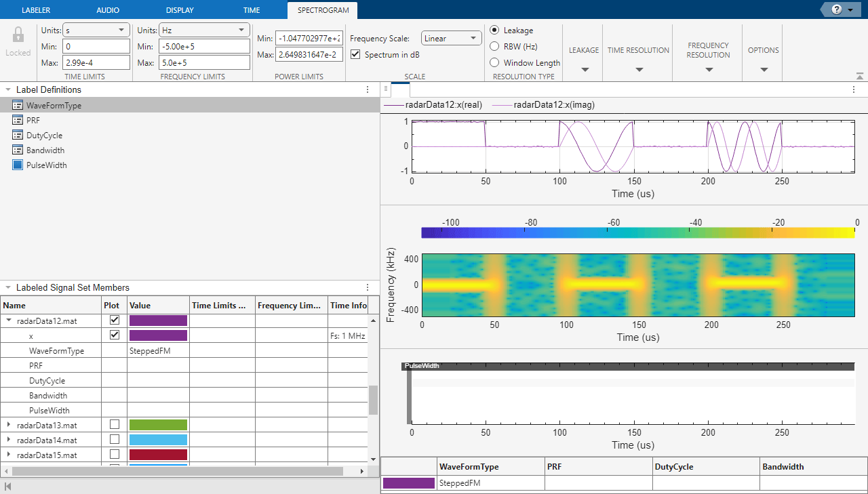Click the display layout list icon
The width and height of the screenshot is (868, 494).
coord(384,89)
